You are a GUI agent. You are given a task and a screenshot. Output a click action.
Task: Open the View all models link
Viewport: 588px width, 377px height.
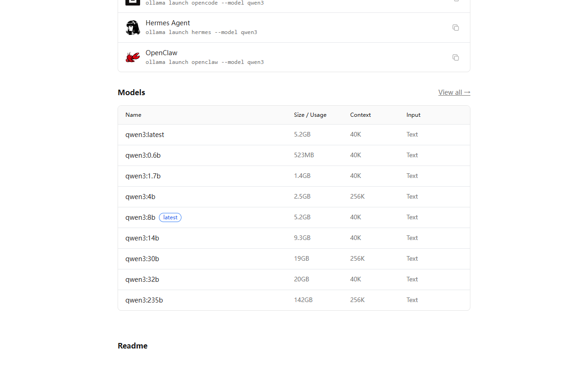coord(454,92)
